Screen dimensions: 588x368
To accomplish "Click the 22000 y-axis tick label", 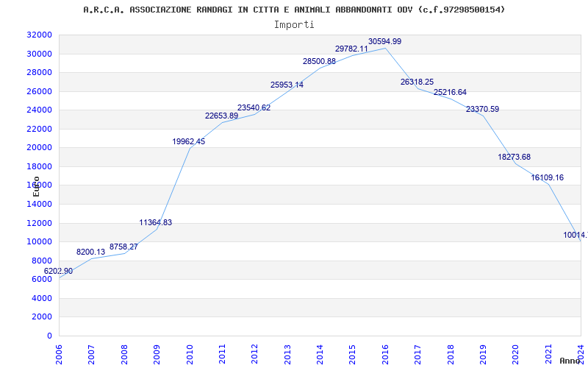I will 40,129.
